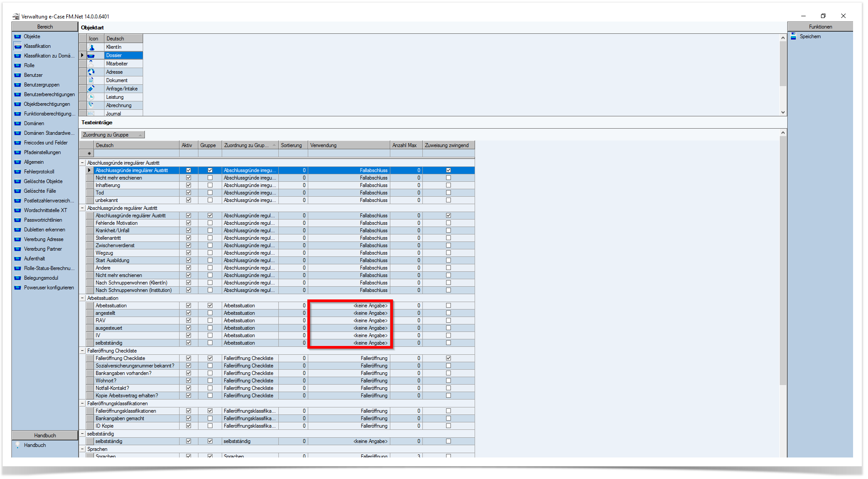
Task: Toggle Zuweisung zwingend for Falleröffnung Checkliste row
Action: [x=448, y=358]
